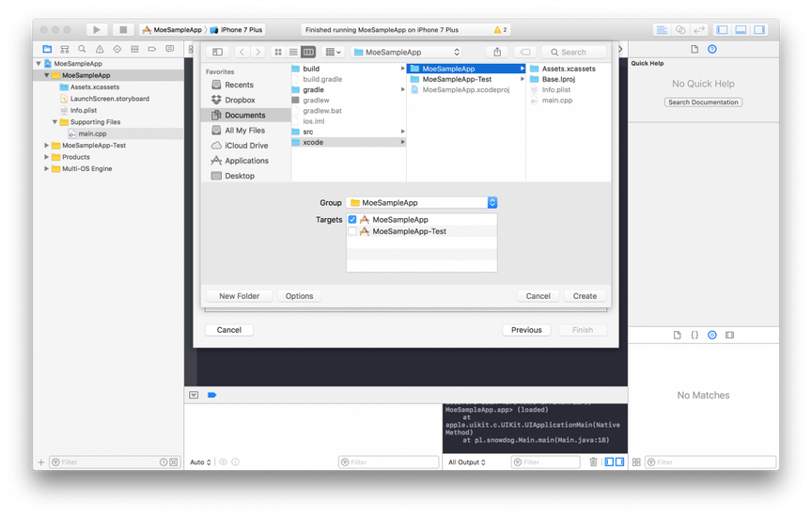Open the MoeSampleApp location popup
This screenshot has height=517, width=812.
pyautogui.click(x=407, y=52)
